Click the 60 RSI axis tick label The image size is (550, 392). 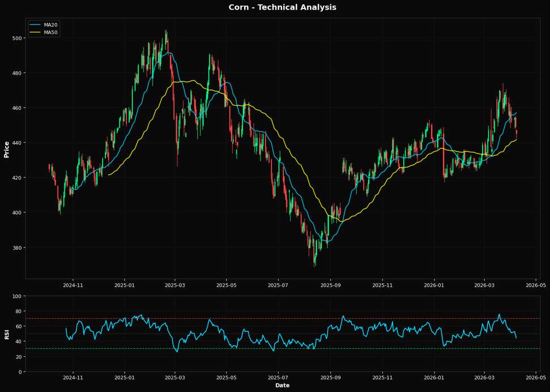(19, 326)
